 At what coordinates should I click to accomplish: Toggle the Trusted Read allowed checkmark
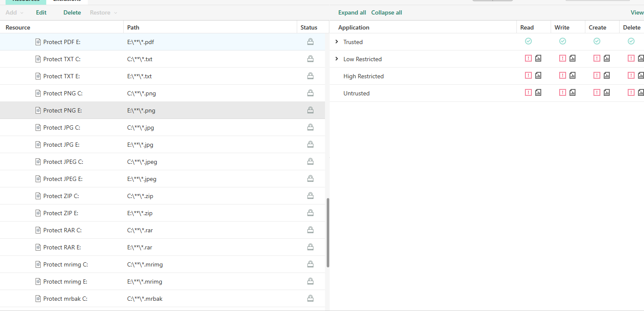tap(528, 41)
